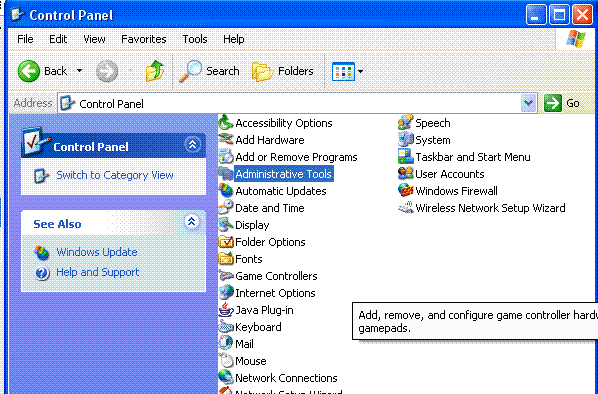Screen dimensions: 598x394
Task: Click the Network Connections label
Action: [x=286, y=378]
